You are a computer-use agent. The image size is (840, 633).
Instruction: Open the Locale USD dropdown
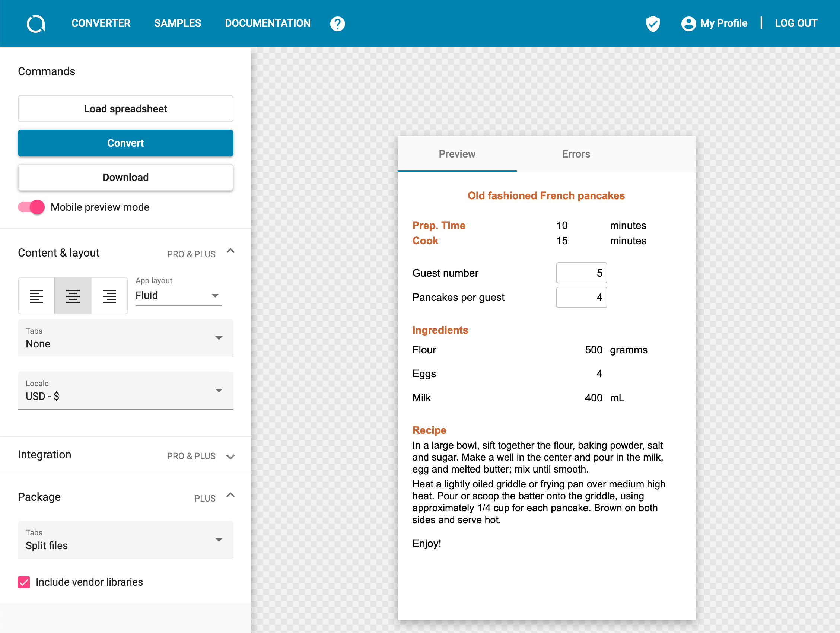tap(125, 391)
